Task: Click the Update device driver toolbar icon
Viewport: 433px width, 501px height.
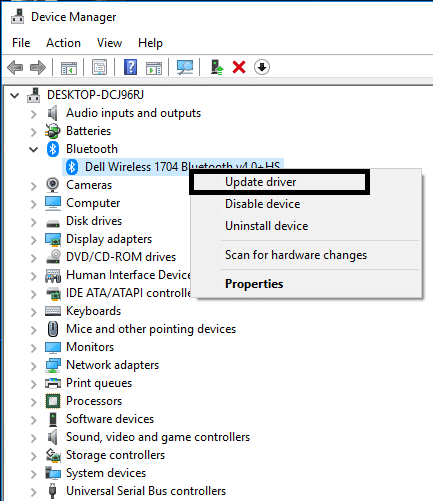Action: click(x=217, y=67)
